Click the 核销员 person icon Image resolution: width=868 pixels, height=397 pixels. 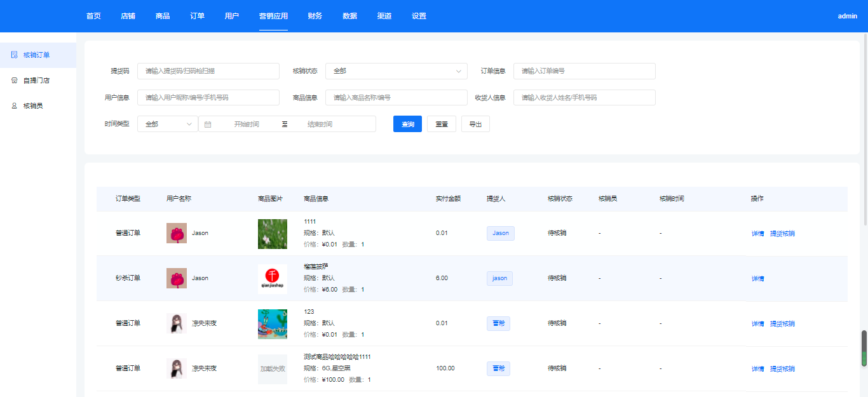pos(14,106)
